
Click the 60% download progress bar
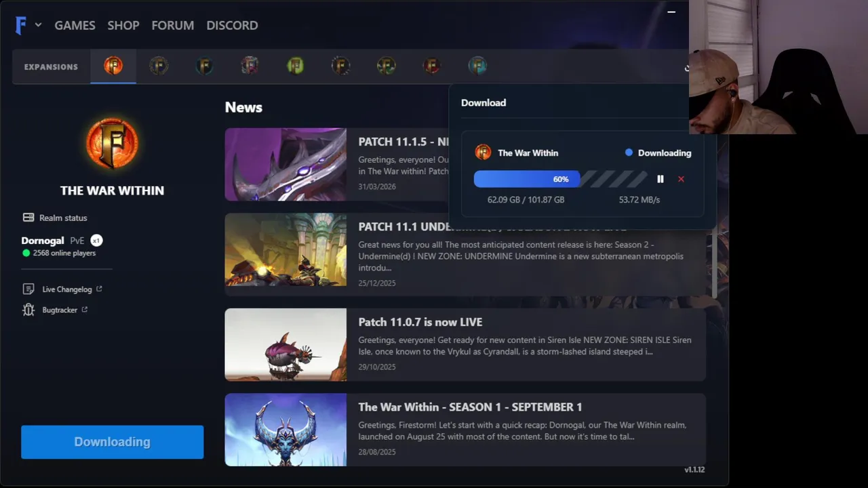pos(561,179)
